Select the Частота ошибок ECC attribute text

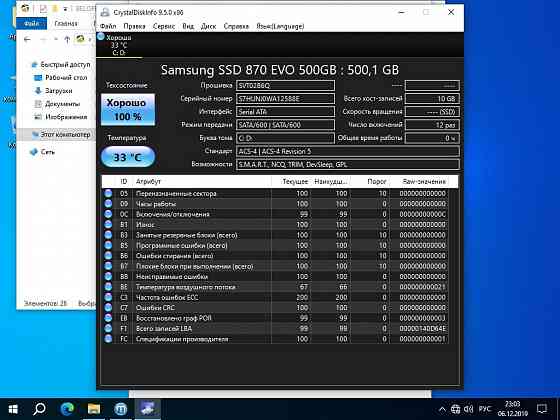pos(167,297)
